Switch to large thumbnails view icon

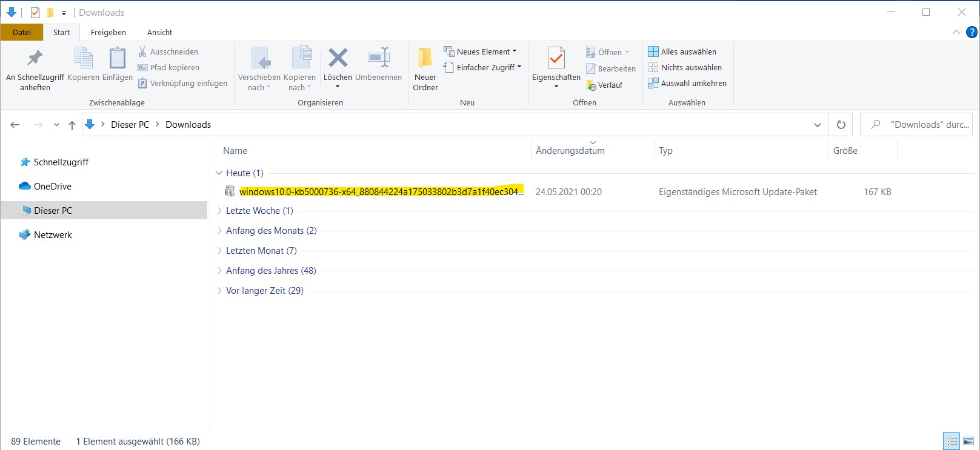click(968, 442)
